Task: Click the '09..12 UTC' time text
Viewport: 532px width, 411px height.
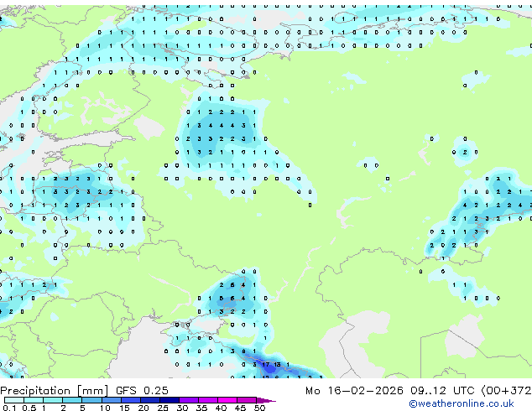Action: (x=442, y=391)
